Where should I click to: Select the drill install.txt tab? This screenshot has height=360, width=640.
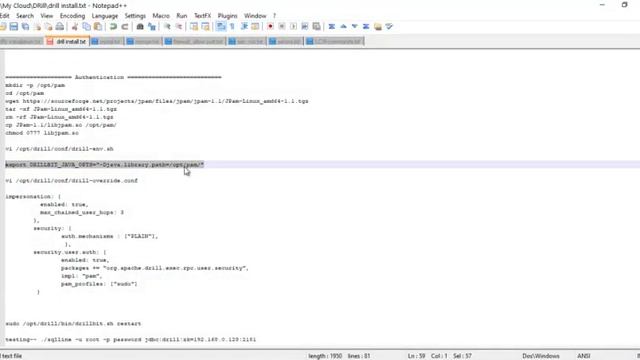point(67,41)
